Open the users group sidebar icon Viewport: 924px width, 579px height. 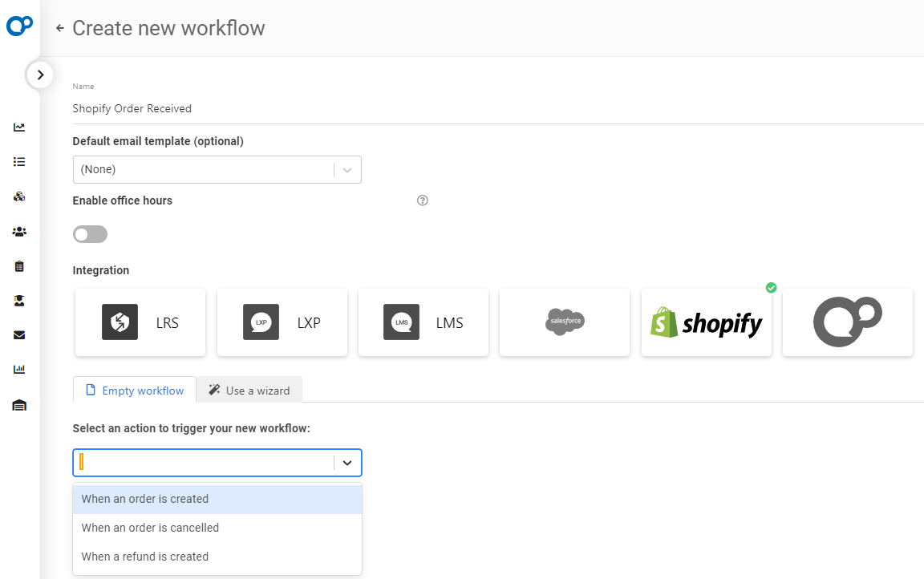19,232
